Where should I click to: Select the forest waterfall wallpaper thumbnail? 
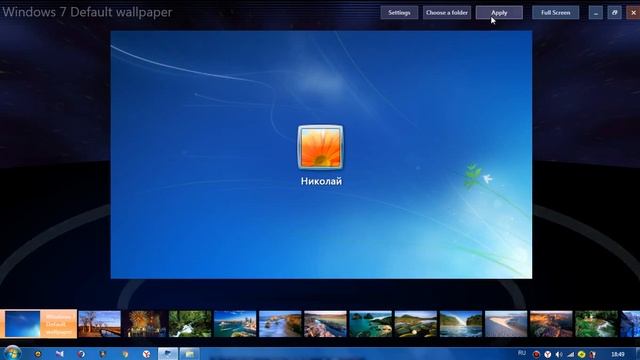pos(190,324)
